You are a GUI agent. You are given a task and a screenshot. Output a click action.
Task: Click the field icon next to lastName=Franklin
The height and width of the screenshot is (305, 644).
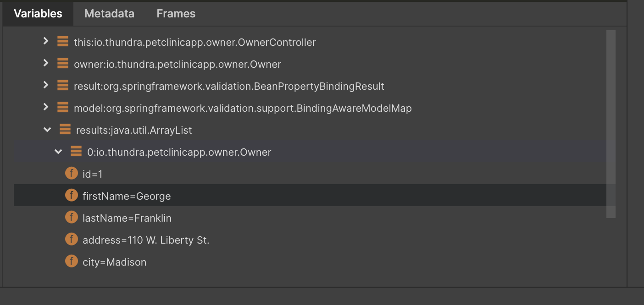72,218
